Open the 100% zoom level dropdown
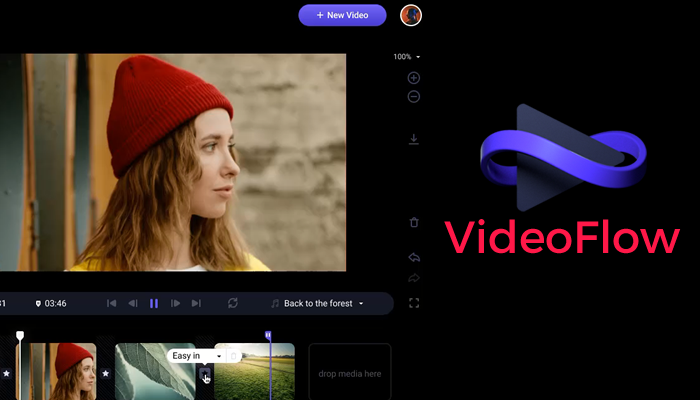This screenshot has width=700, height=400. coord(406,57)
